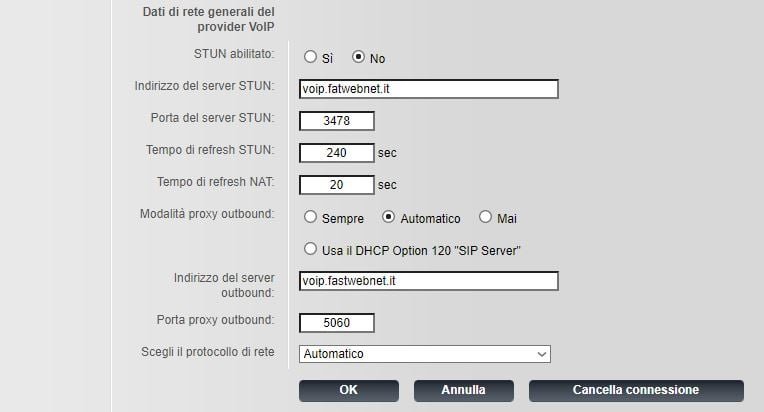Choose Mai proxy outbound mode

pyautogui.click(x=485, y=217)
